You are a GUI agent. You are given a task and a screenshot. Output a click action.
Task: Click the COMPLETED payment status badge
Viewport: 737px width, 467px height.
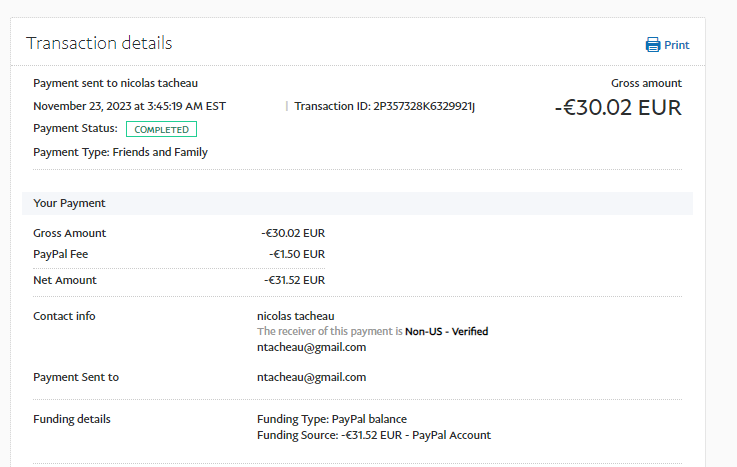[x=161, y=129]
